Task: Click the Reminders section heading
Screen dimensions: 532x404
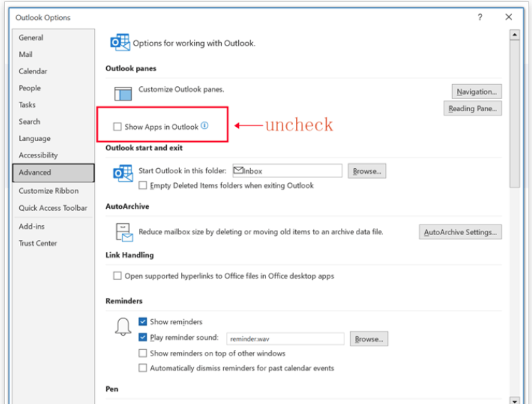Action: 124,301
